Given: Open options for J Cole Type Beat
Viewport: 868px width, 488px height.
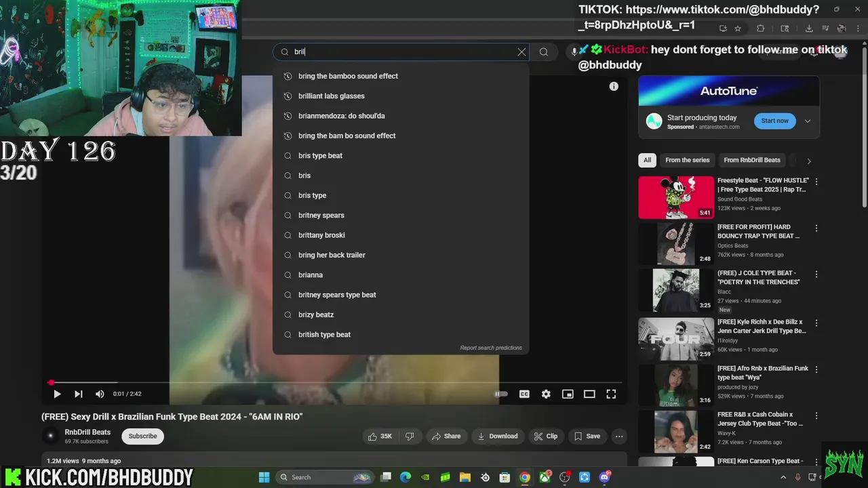Looking at the screenshot, I should point(816,274).
